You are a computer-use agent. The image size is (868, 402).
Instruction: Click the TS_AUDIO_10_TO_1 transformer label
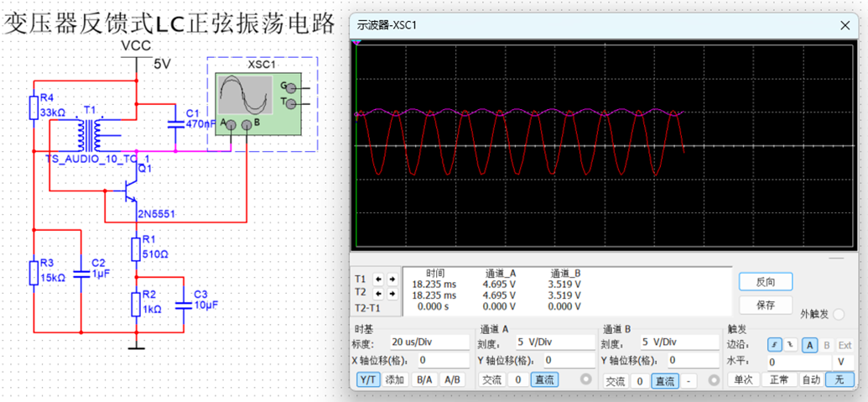pos(97,159)
